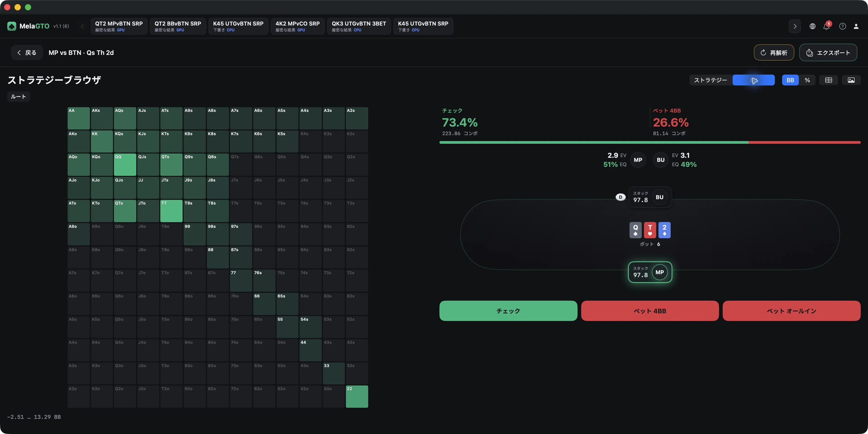Choose the チェック action button
The image size is (868, 434).
click(508, 311)
